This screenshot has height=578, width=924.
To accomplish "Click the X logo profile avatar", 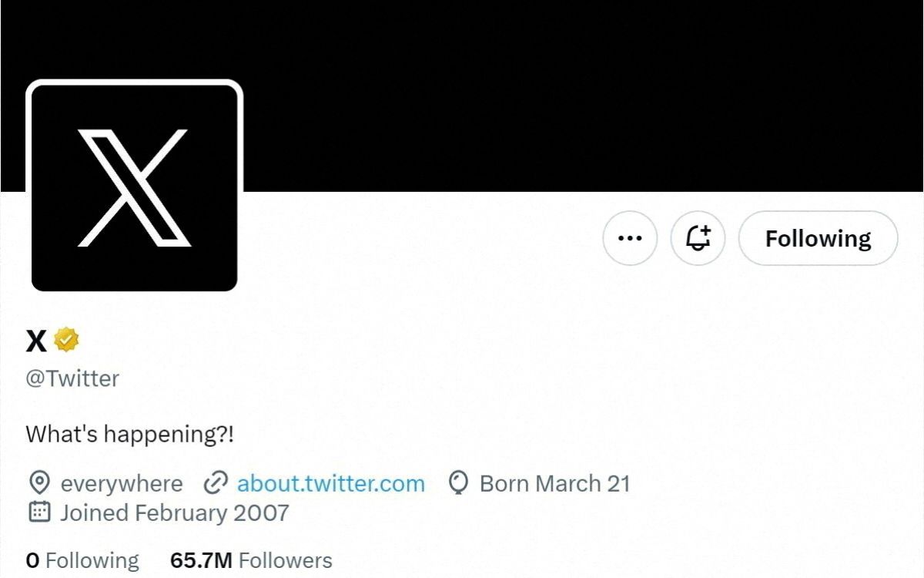I will pos(136,185).
